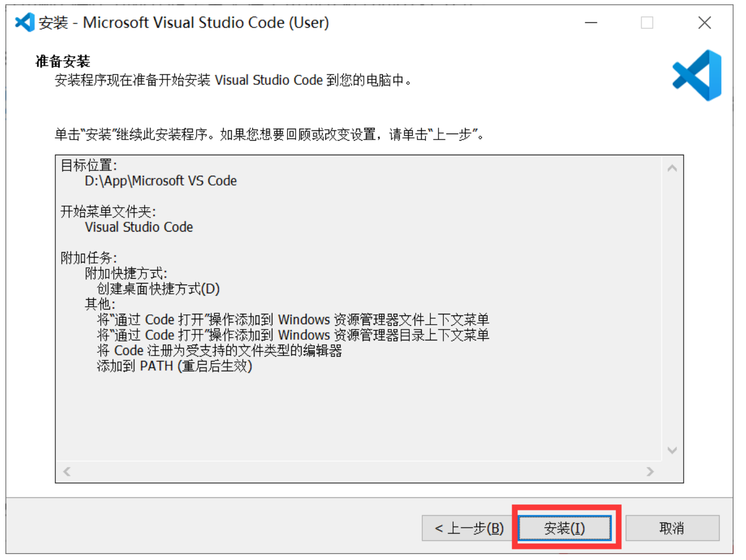Click '添加到 PATH (重启后生效)' line
Viewport: 746px width, 560px height.
pos(174,366)
